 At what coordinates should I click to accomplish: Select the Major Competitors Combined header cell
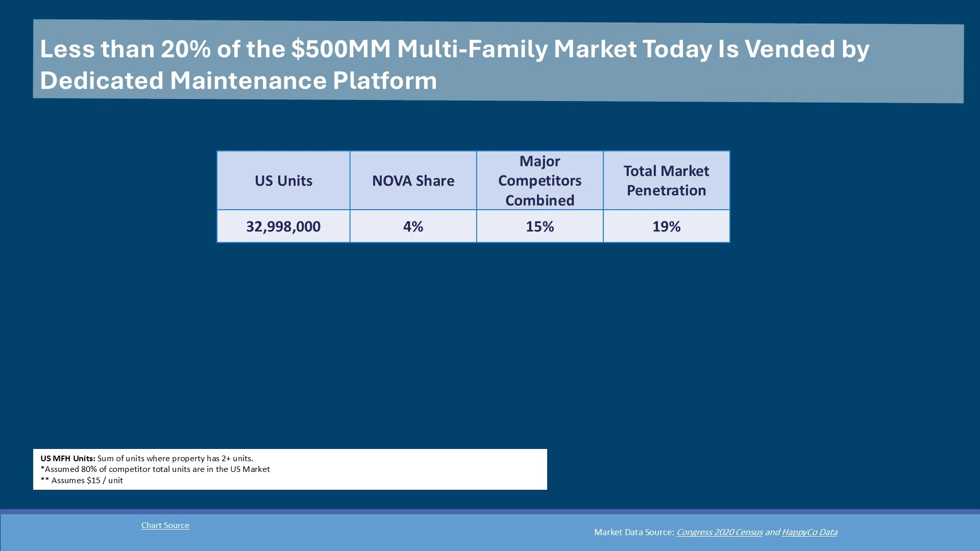click(540, 181)
